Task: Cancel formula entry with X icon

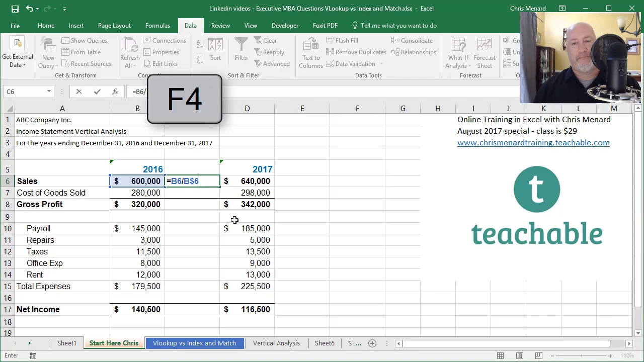Action: click(79, 92)
